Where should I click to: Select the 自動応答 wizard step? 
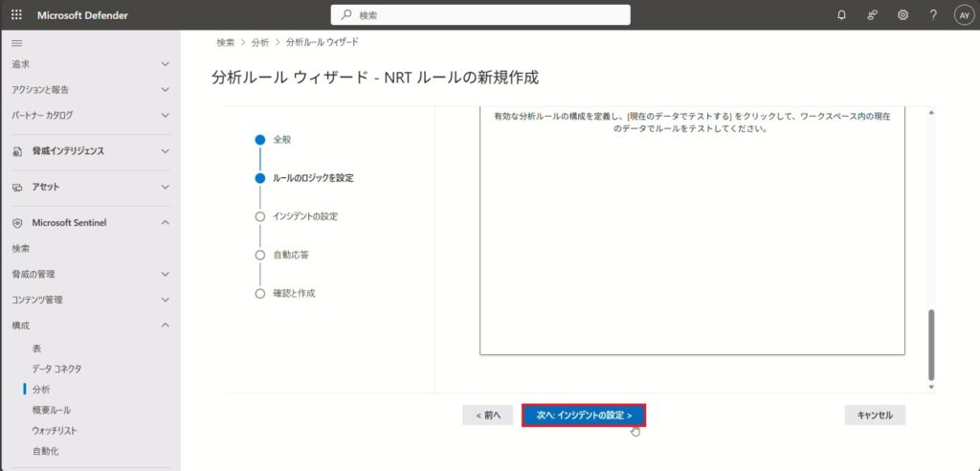click(x=290, y=256)
